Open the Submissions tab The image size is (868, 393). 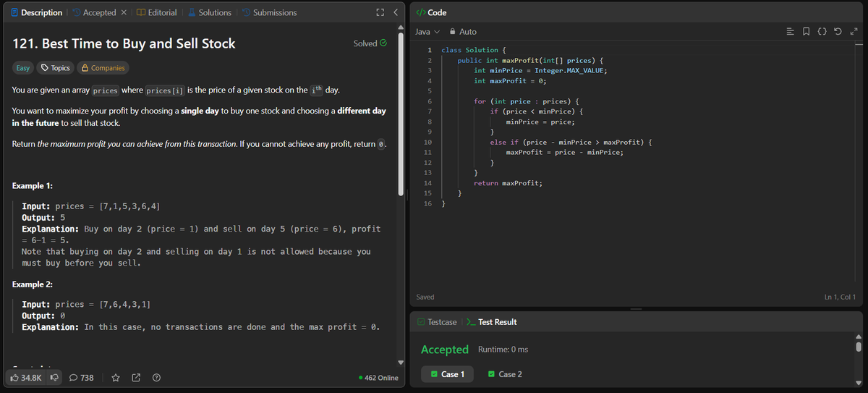(269, 12)
